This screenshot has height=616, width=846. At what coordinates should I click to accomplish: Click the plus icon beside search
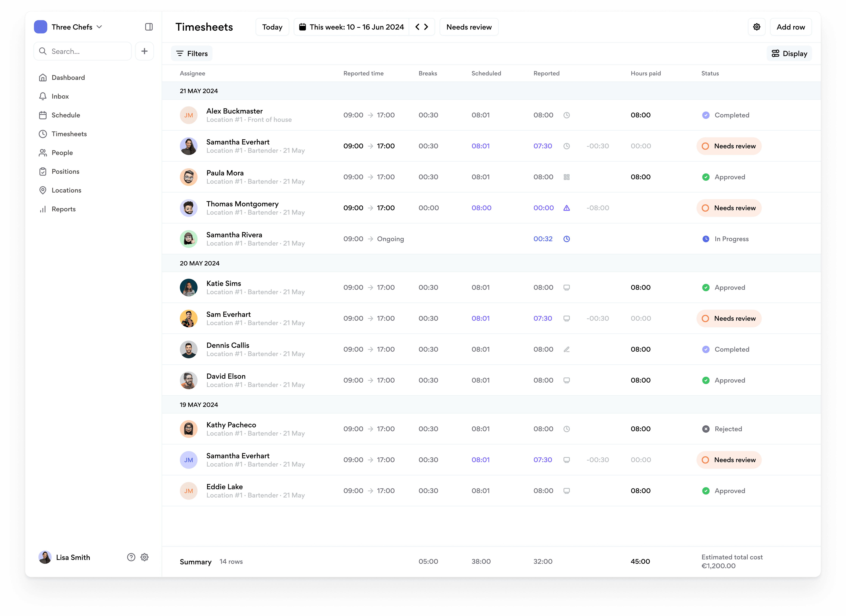click(x=145, y=51)
